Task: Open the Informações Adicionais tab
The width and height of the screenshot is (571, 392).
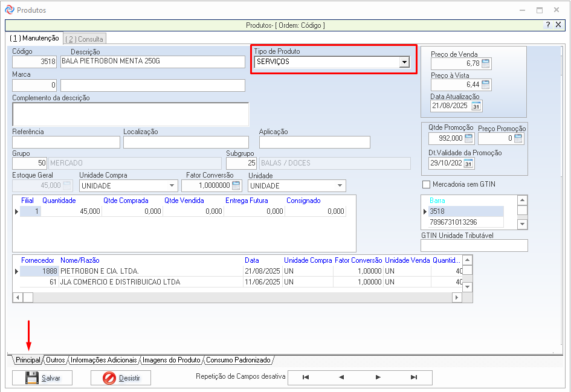Action: point(104,360)
